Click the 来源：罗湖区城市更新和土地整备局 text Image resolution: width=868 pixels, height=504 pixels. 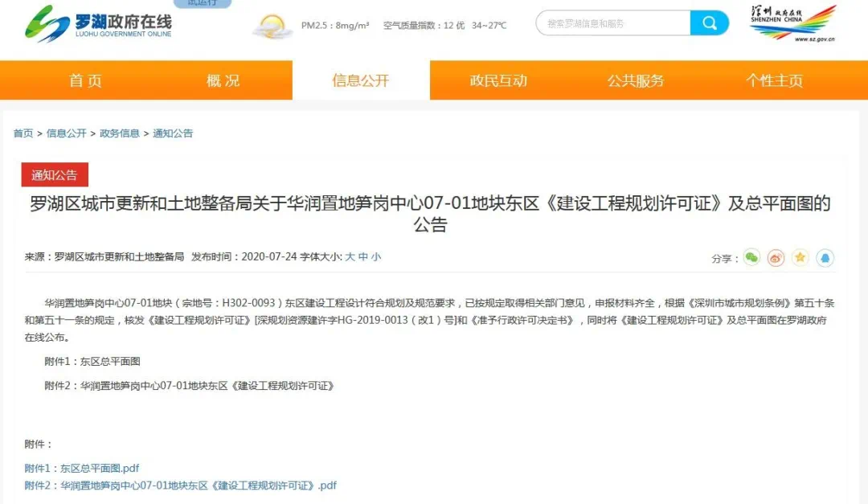[104, 257]
